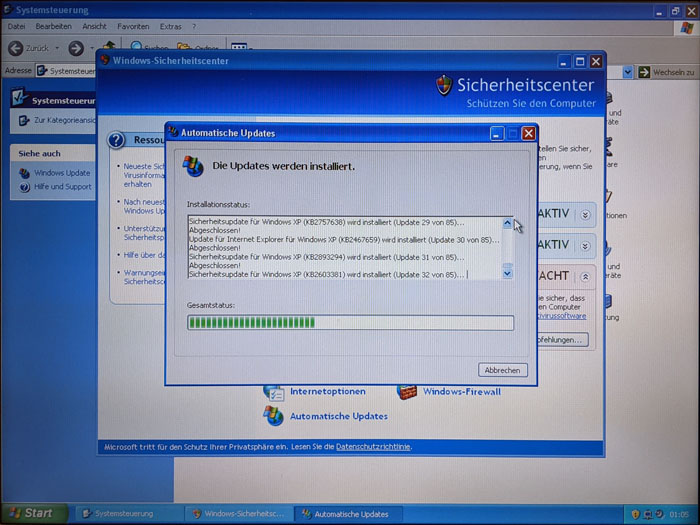Expand the first AKTIV section chevron
This screenshot has width=700, height=525.
(585, 215)
